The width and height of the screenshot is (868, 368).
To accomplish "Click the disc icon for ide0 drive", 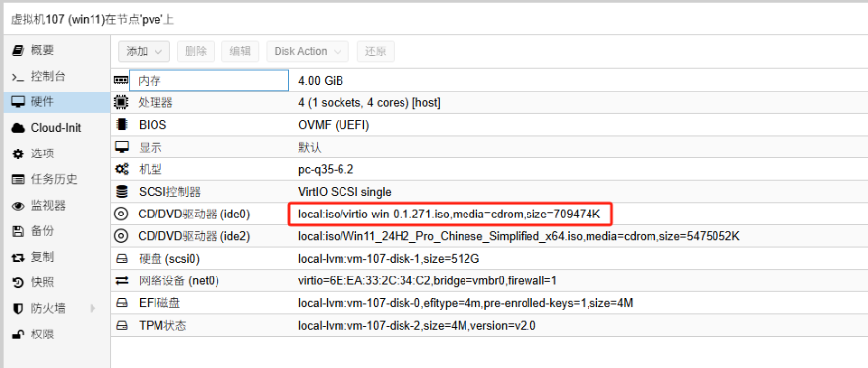I will 120,215.
